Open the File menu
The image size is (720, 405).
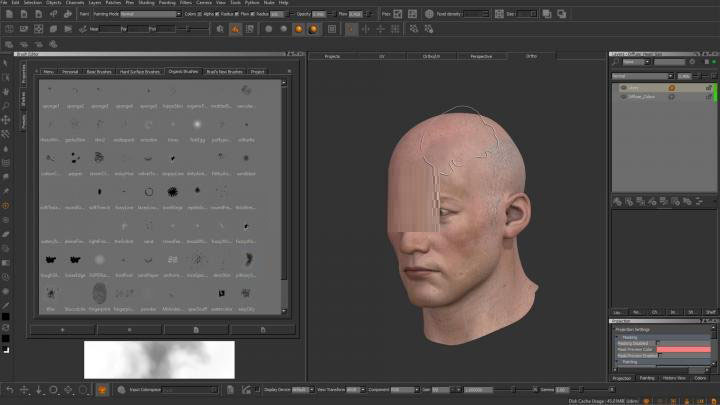[x=4, y=2]
